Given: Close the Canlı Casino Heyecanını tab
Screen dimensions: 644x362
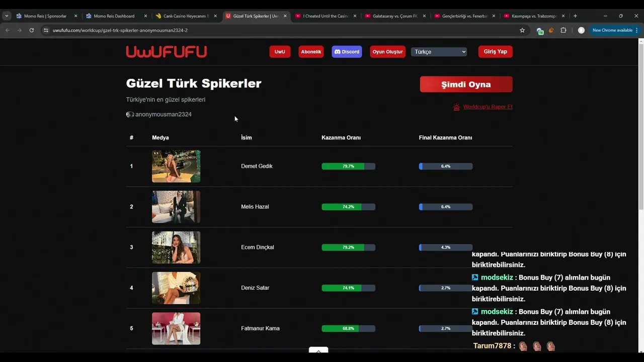Looking at the screenshot, I should [215, 16].
